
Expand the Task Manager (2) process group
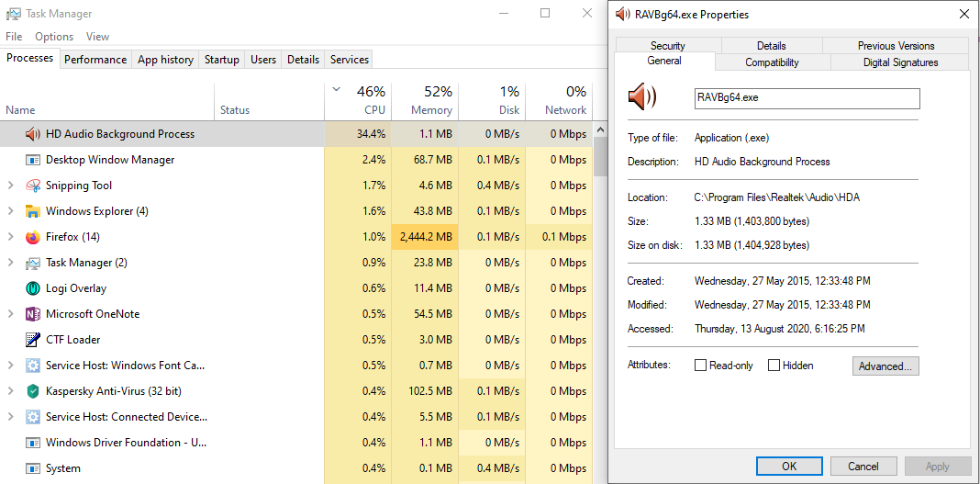point(10,263)
